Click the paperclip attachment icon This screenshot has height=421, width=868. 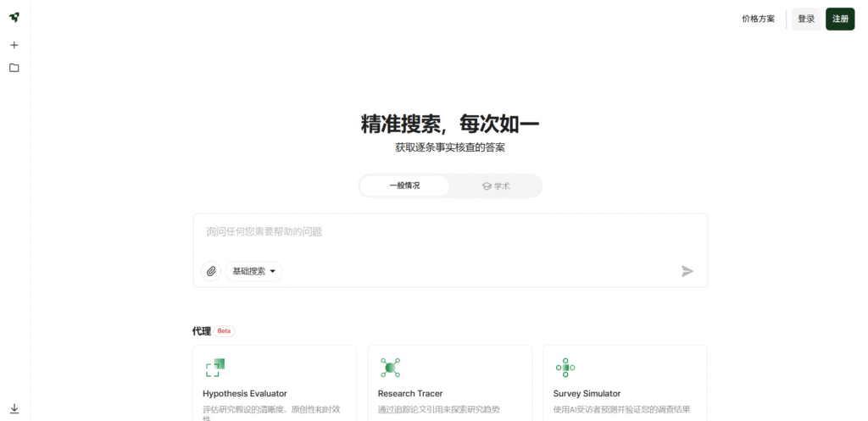point(211,271)
